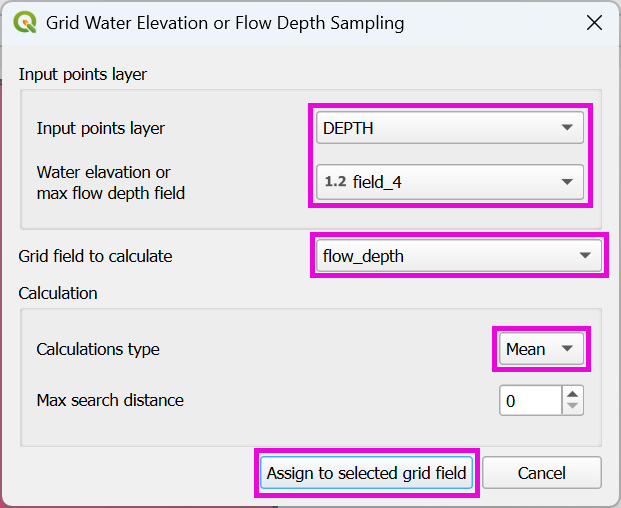Click the QGIS logo in title bar
This screenshot has width=621, height=508.
pyautogui.click(x=27, y=23)
